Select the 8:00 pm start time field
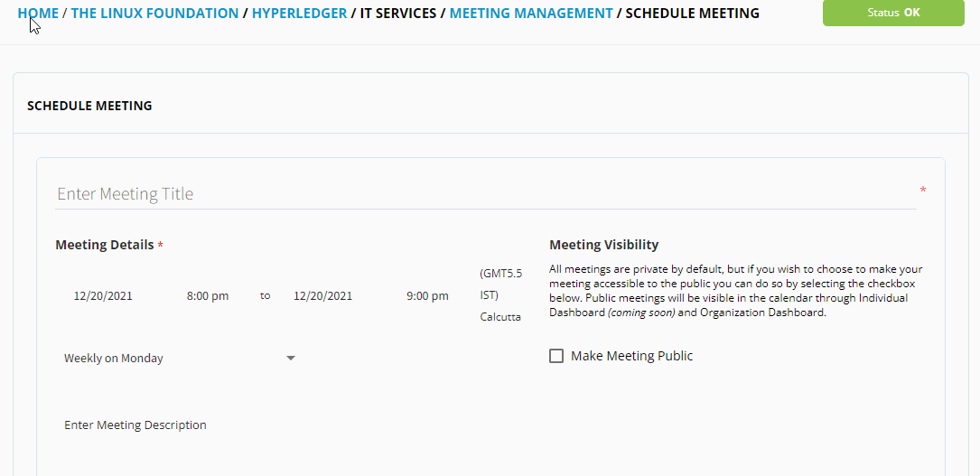 click(208, 296)
